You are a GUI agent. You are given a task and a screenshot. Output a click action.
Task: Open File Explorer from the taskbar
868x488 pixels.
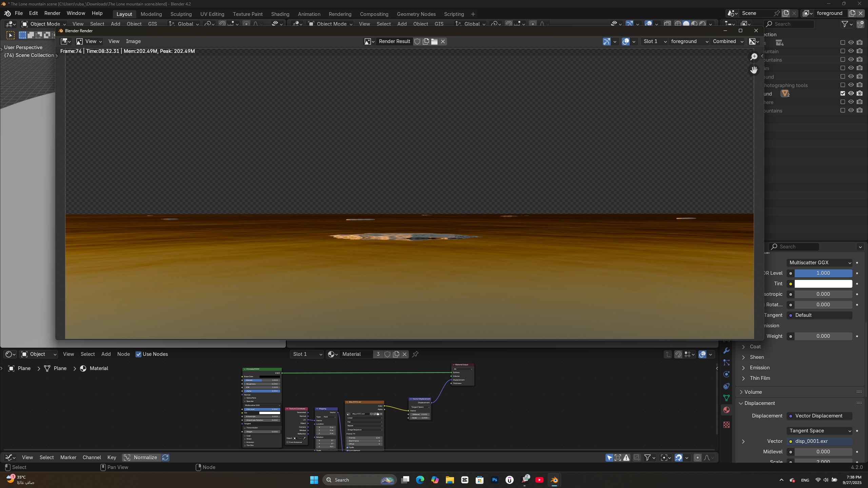click(x=450, y=480)
